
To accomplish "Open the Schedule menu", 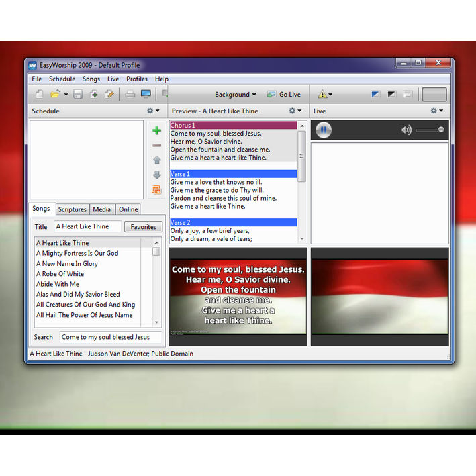I will (x=62, y=79).
